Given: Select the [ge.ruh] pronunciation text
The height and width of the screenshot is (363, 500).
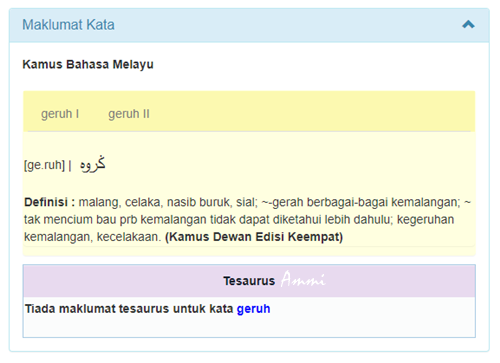Looking at the screenshot, I should (x=44, y=165).
